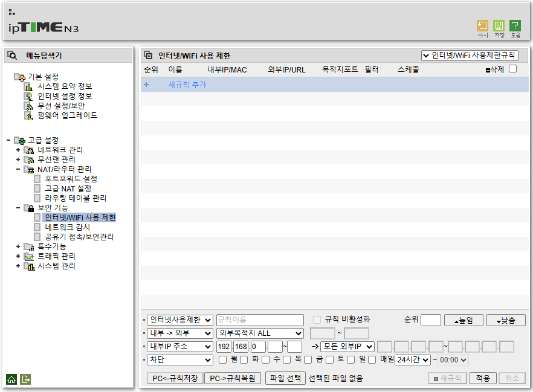This screenshot has height=392, width=533.
Task: Click the 시스템 관리 folder icon
Action: (x=29, y=266)
